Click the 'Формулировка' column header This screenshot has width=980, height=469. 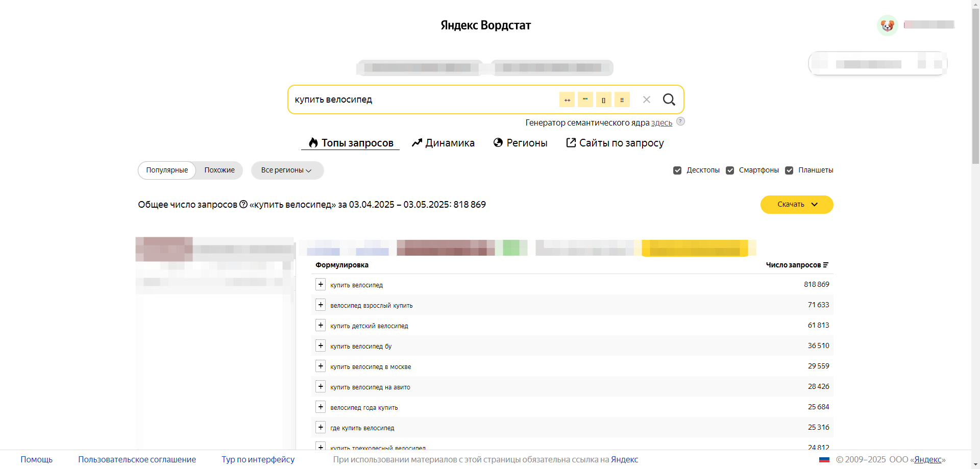(x=342, y=265)
